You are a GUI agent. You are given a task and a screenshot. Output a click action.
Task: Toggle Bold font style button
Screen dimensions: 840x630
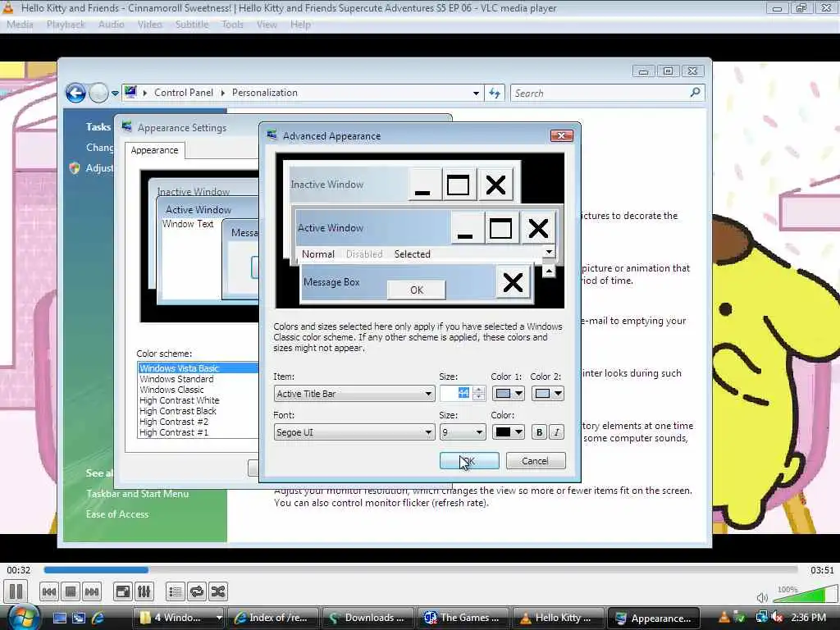coord(539,432)
